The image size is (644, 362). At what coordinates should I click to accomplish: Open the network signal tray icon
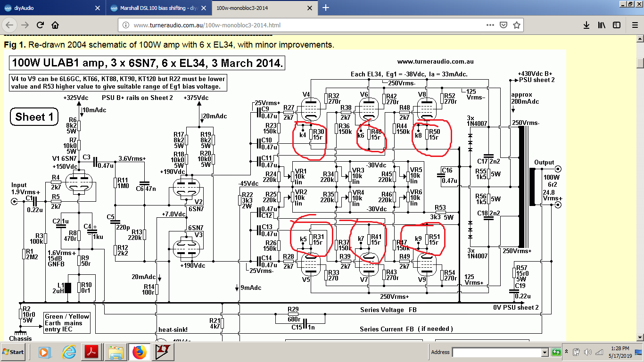(599, 352)
